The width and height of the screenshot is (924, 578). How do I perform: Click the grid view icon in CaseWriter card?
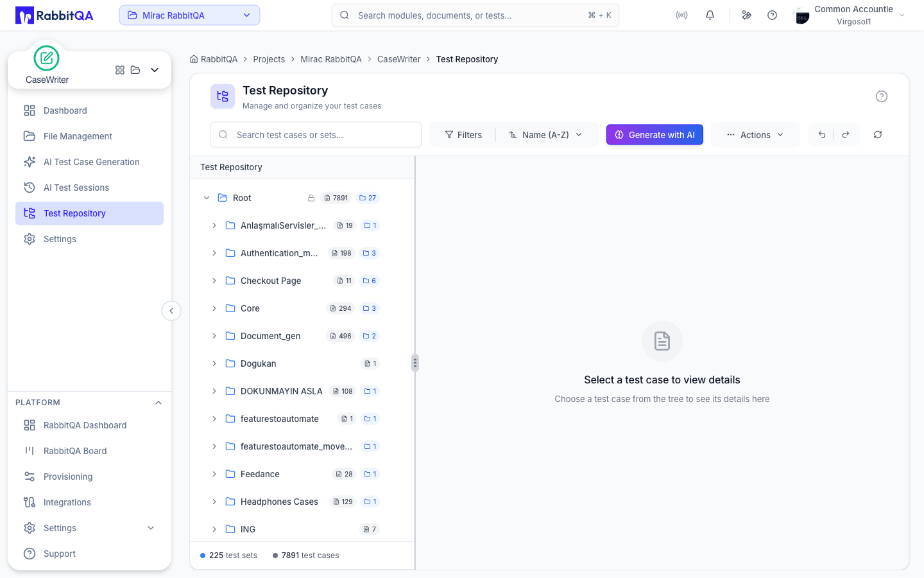[x=120, y=70]
